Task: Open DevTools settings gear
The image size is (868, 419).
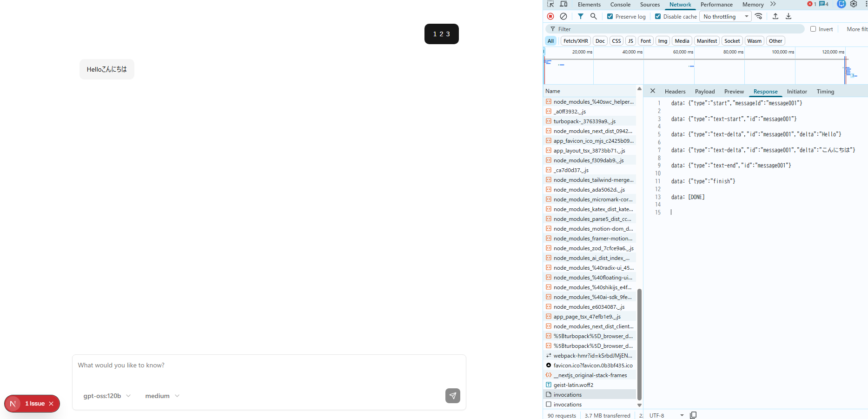Action: coord(854,4)
